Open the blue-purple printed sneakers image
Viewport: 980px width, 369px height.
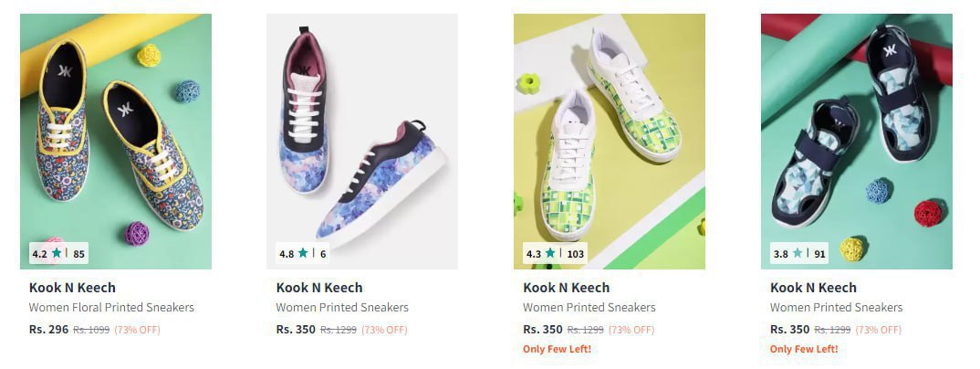pos(362,128)
